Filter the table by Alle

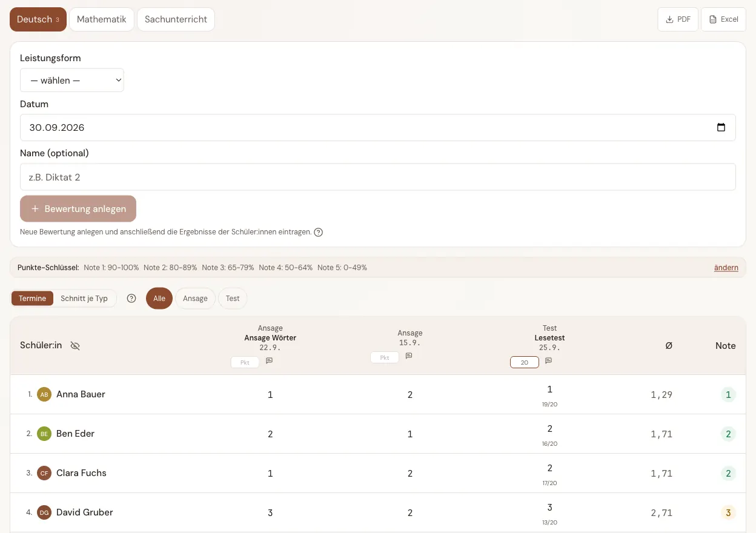click(x=159, y=299)
